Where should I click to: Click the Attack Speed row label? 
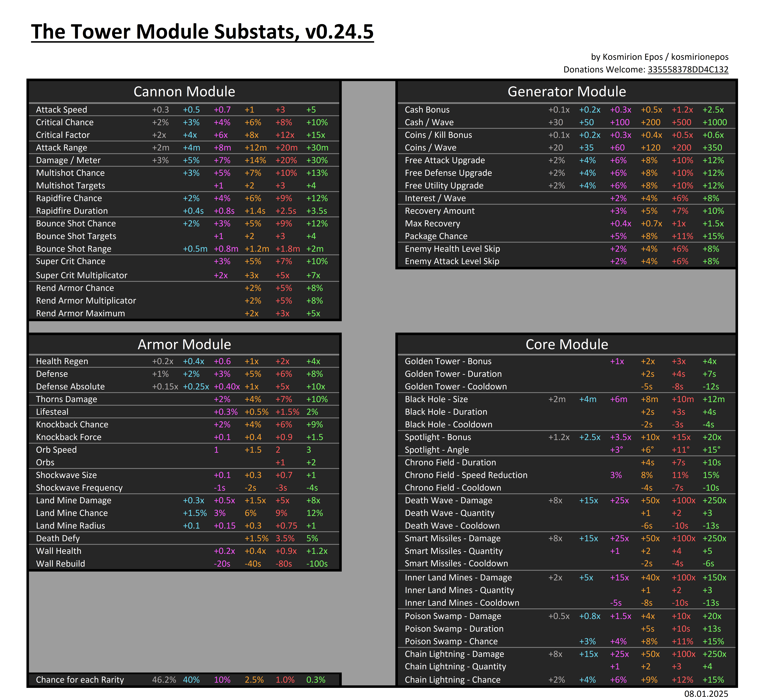coord(61,110)
